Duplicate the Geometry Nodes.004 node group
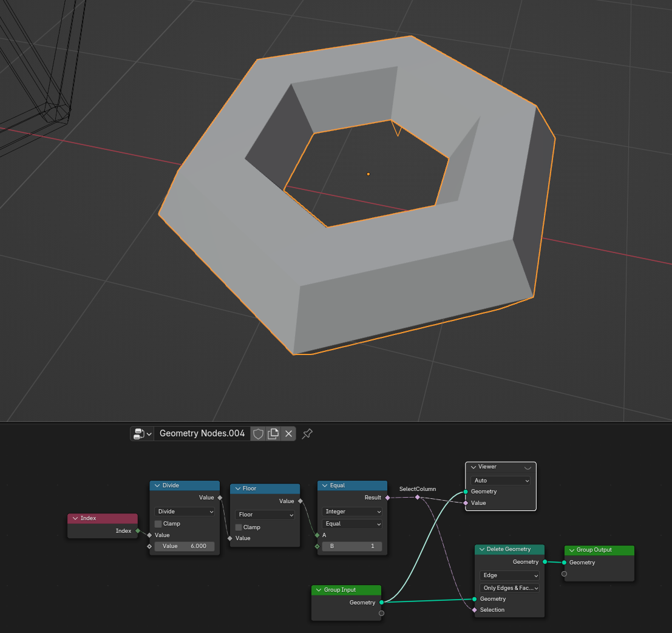Viewport: 672px width, 633px height. [273, 434]
